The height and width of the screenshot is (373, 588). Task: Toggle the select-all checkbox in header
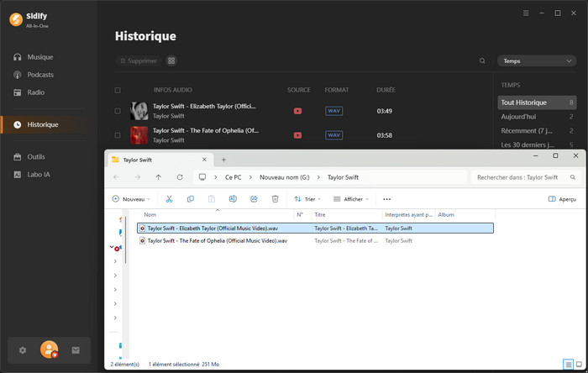click(x=118, y=90)
